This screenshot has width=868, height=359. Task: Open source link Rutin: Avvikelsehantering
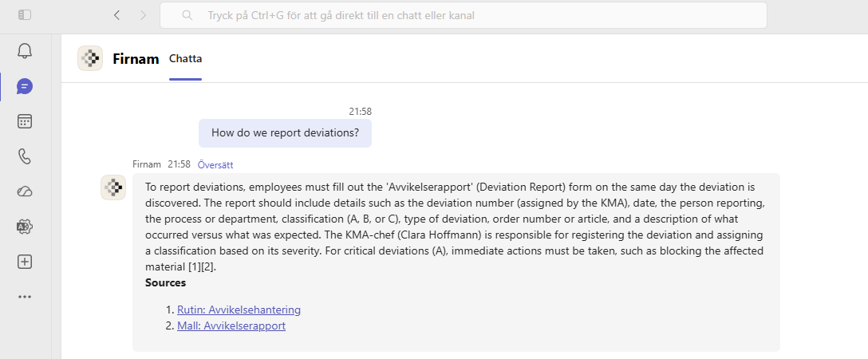(x=239, y=310)
